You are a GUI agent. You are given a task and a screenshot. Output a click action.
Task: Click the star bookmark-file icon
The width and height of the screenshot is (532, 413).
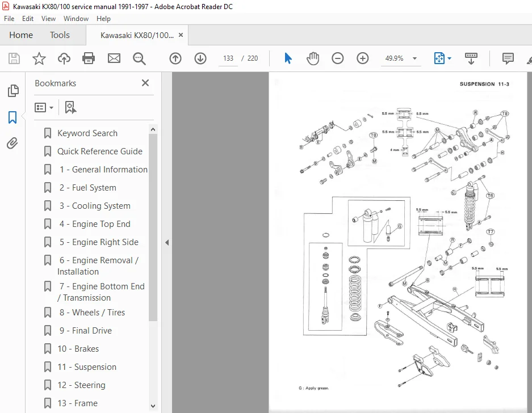39,58
